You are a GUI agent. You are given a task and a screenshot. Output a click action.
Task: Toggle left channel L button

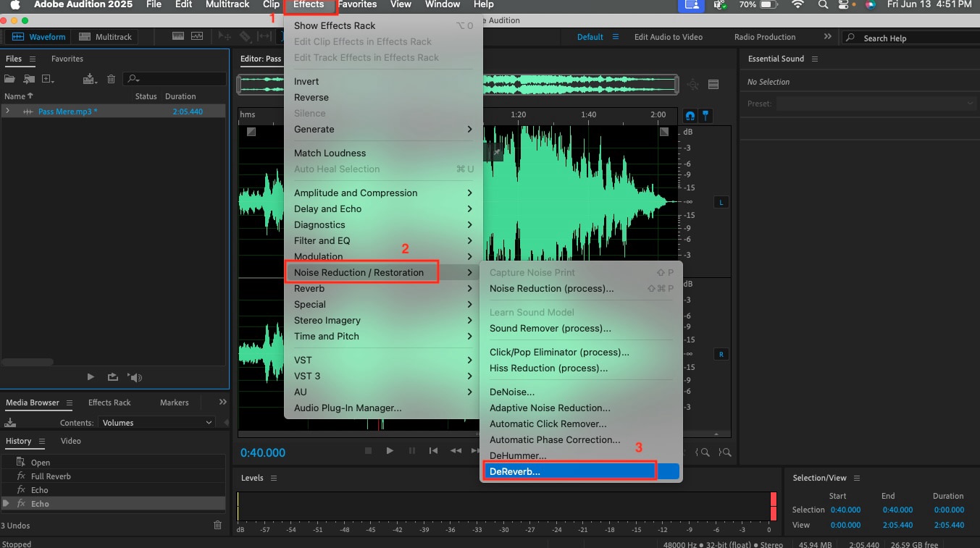click(x=721, y=202)
